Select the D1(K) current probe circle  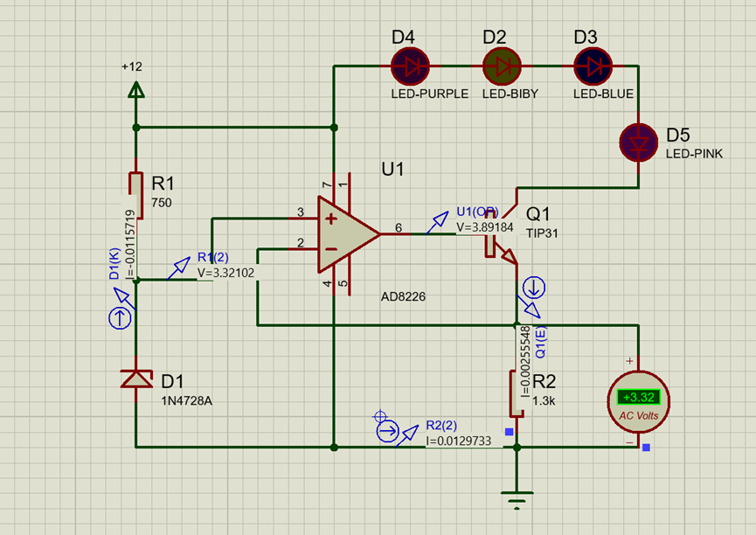click(x=120, y=318)
